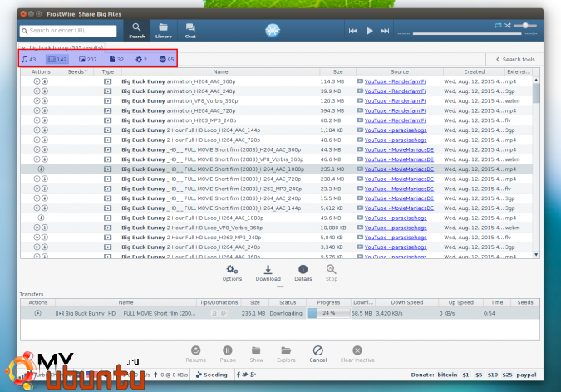The height and width of the screenshot is (392, 561).
Task: Sort results by the Extension column header
Action: (x=519, y=72)
